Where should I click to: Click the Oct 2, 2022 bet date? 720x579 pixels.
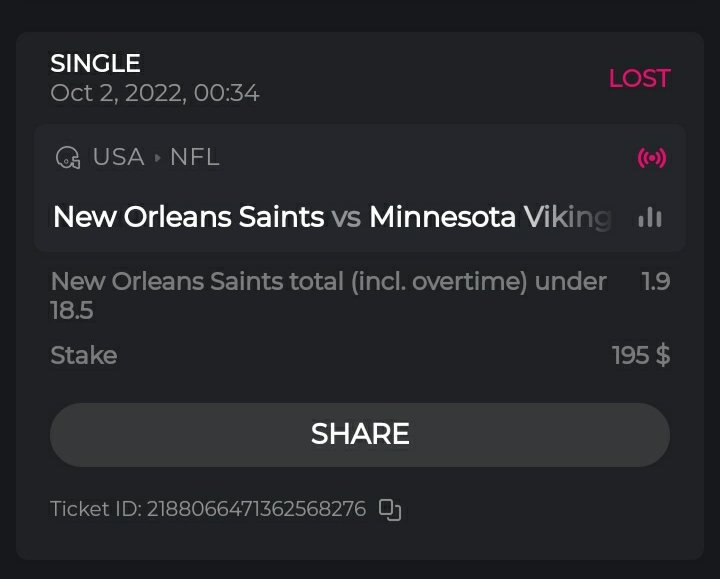tap(155, 93)
